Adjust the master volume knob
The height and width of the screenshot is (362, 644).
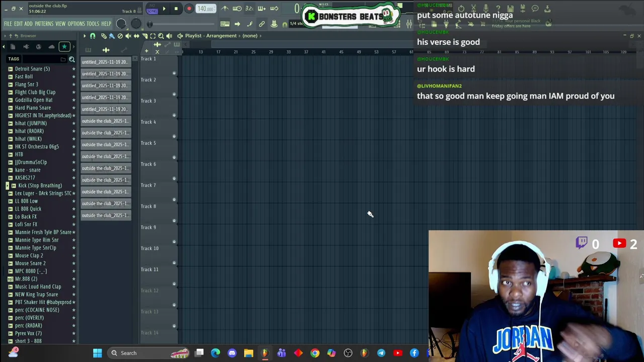[x=121, y=24]
